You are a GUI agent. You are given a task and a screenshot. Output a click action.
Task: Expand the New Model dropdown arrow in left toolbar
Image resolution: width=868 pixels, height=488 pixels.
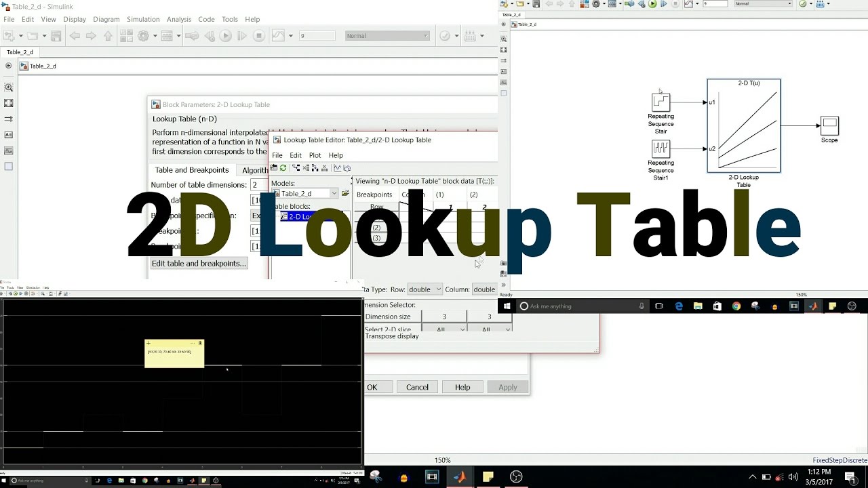21,36
